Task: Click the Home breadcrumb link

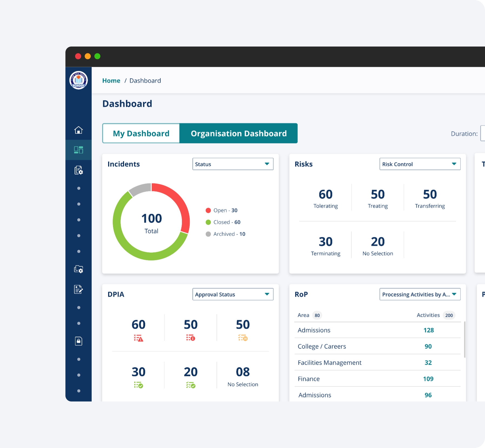Action: pyautogui.click(x=111, y=81)
